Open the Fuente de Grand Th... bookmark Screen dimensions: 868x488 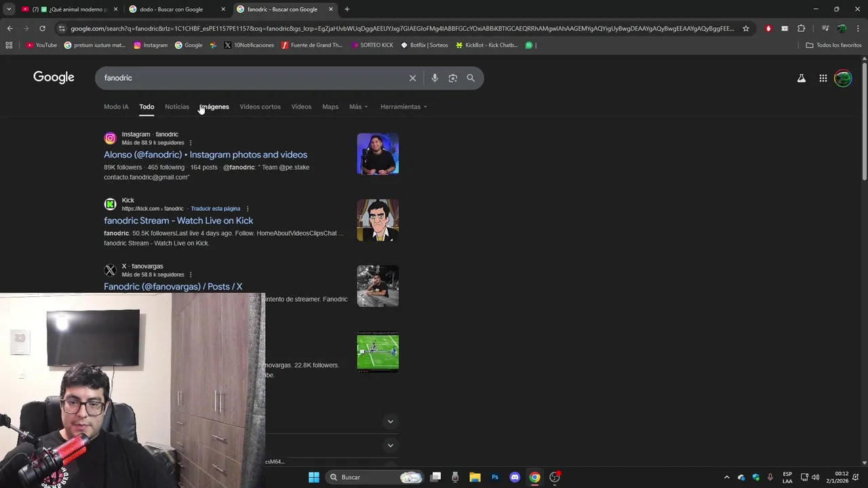312,45
